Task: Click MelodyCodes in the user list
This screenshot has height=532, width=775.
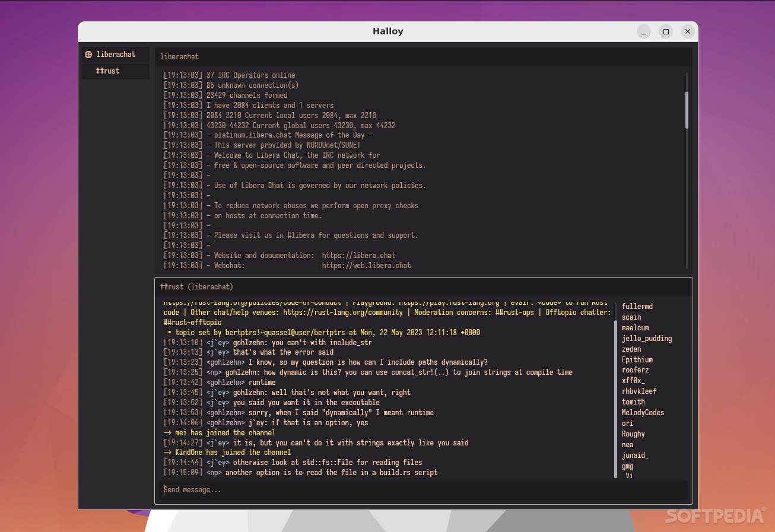Action: pos(643,413)
